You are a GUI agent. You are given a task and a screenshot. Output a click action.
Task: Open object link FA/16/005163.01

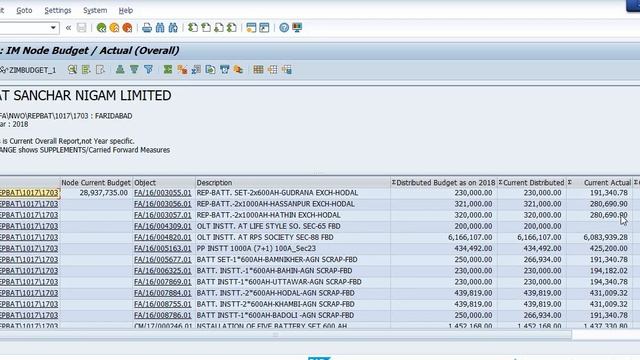pos(162,248)
